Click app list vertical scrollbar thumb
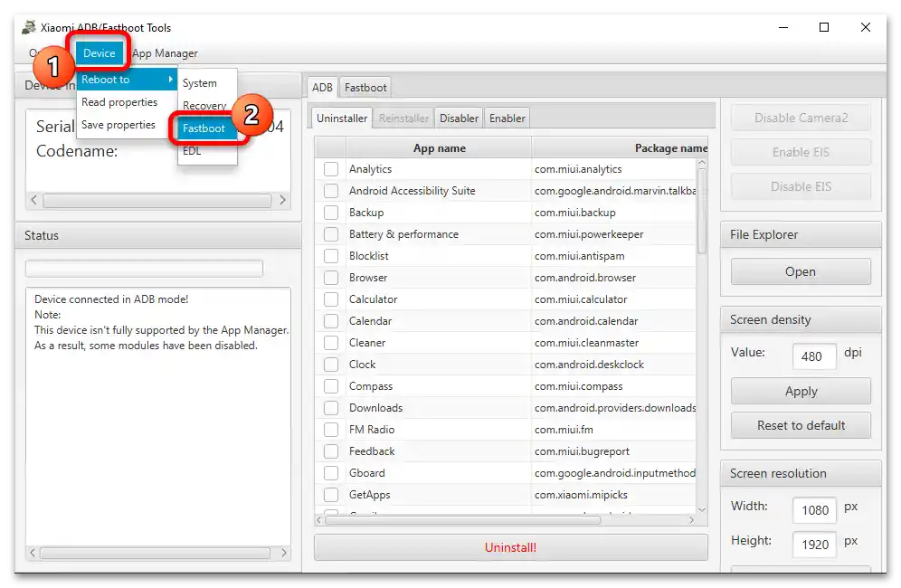The height and width of the screenshot is (588, 901). (702, 211)
